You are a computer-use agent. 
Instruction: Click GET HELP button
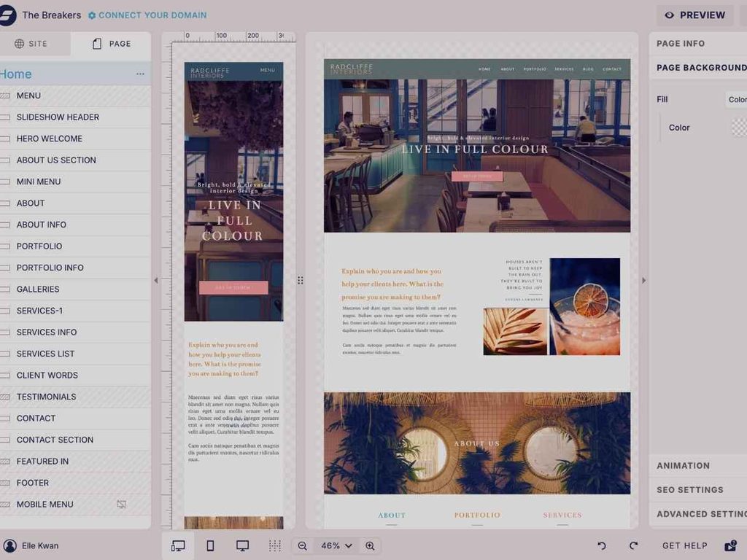coord(684,545)
